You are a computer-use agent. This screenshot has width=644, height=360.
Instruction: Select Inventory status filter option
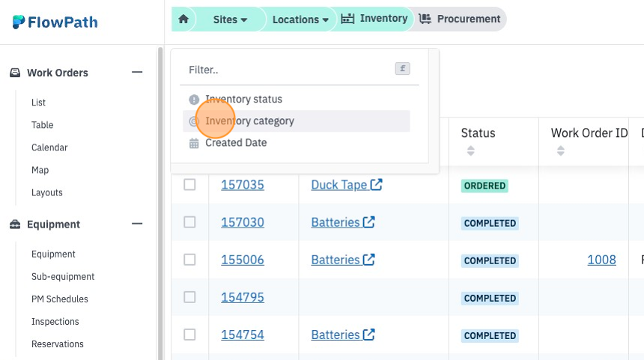[296, 100]
